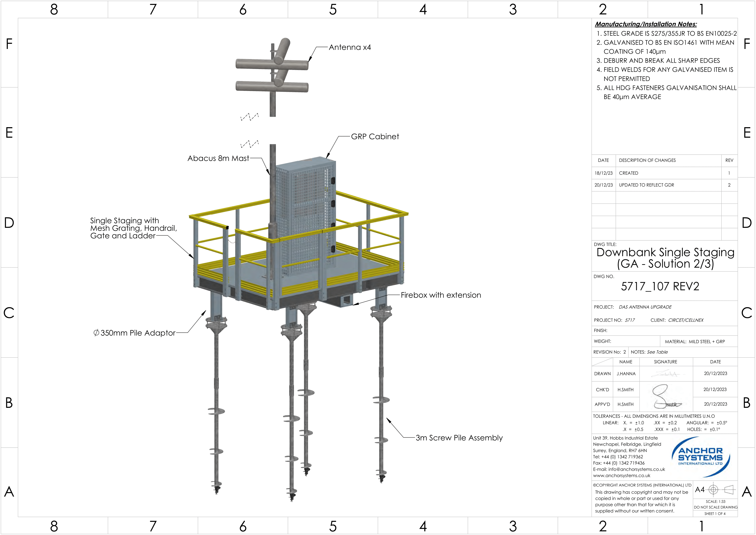The height and width of the screenshot is (535, 756).
Task: Click 'SHEET 1 OF 4' indicator
Action: pos(715,513)
